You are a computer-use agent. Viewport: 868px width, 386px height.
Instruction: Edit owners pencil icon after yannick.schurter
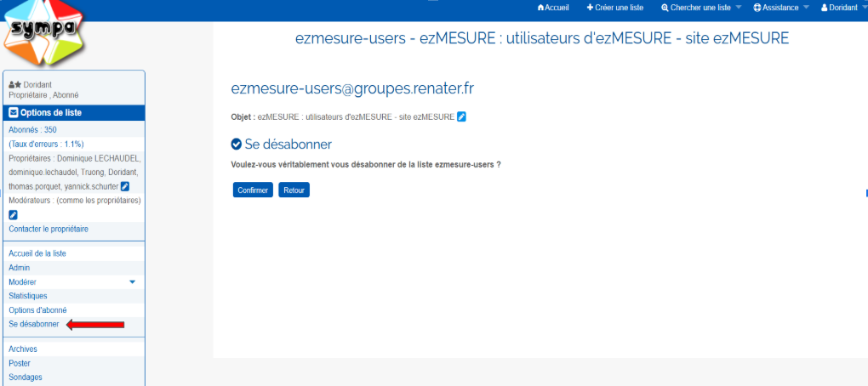(x=125, y=186)
